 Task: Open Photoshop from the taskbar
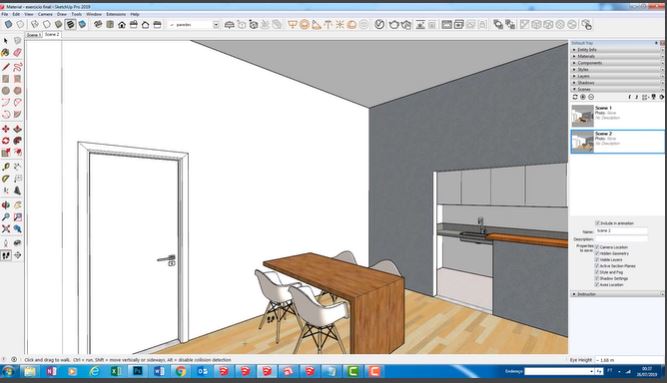tap(137, 372)
